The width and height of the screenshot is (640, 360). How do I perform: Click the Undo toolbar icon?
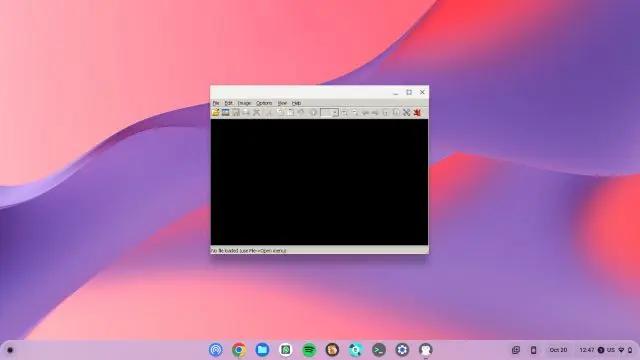click(x=301, y=112)
